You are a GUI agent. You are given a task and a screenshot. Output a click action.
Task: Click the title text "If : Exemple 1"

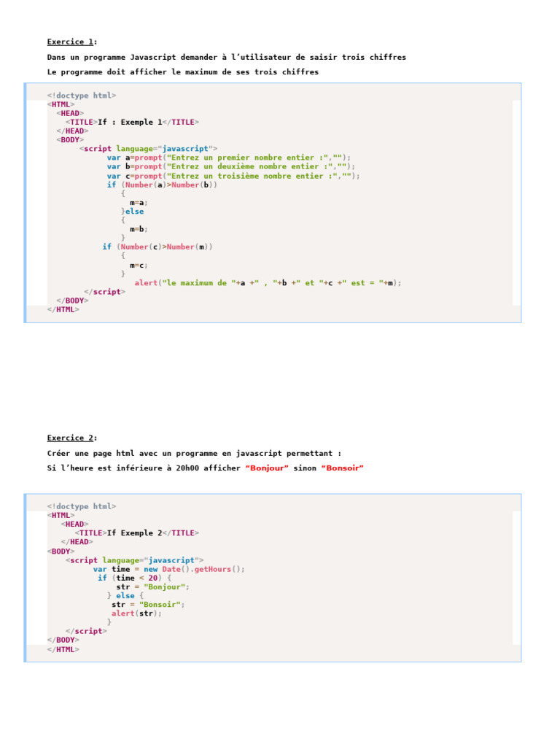[130, 123]
